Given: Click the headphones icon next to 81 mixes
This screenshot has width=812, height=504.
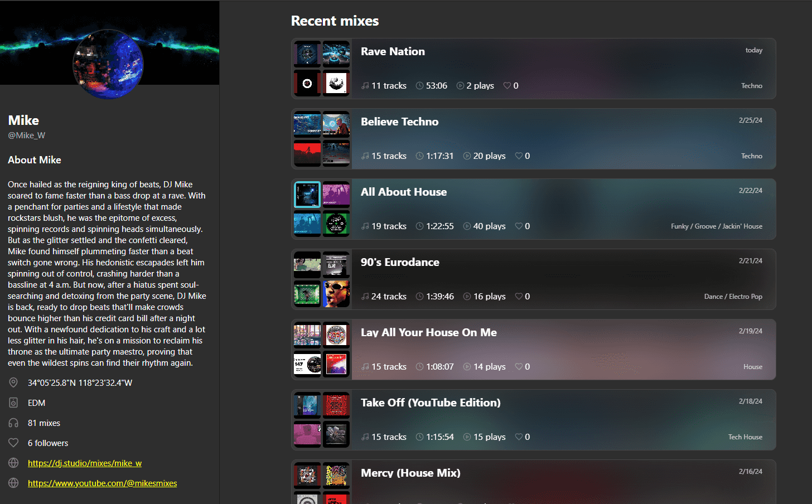Looking at the screenshot, I should coord(13,423).
